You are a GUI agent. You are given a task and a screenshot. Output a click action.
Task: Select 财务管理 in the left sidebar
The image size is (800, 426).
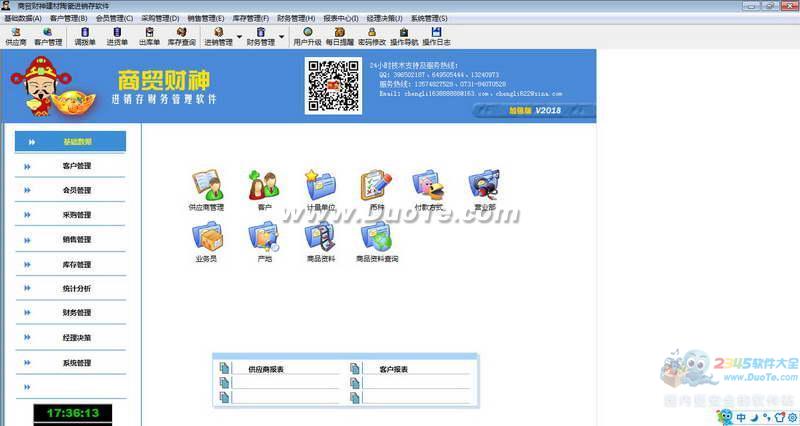click(70, 313)
